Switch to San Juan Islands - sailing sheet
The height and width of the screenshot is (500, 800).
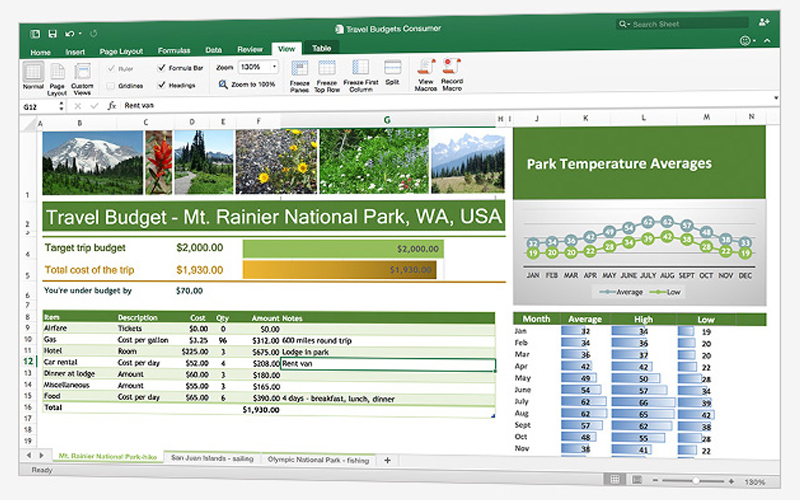click(x=212, y=458)
